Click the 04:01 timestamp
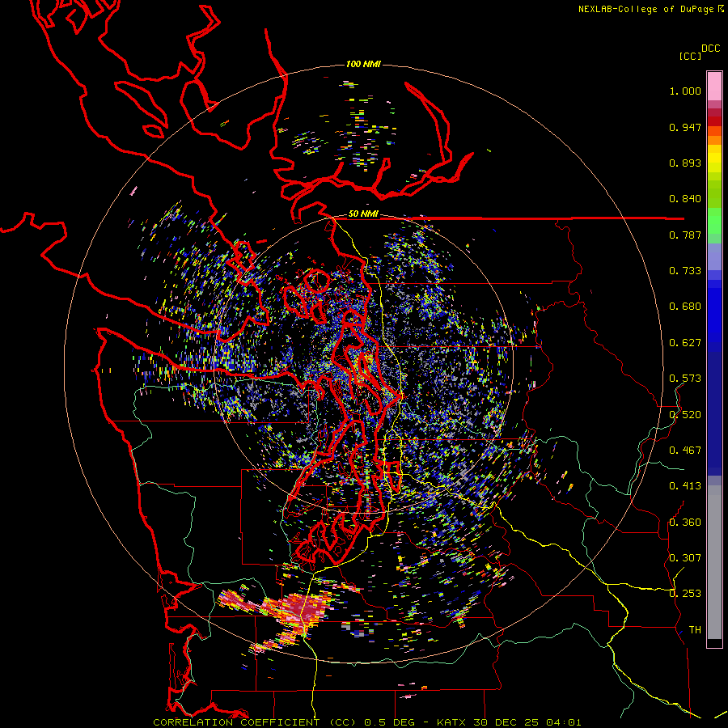728x728 pixels. [563, 722]
